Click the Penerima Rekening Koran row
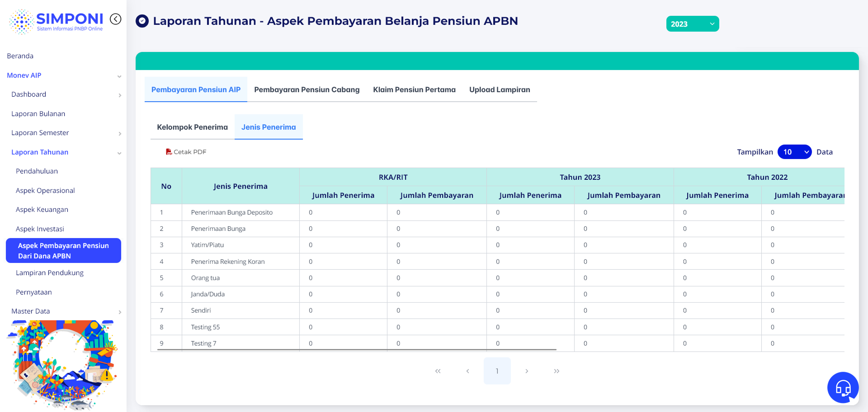This screenshot has width=868, height=412. pos(497,262)
